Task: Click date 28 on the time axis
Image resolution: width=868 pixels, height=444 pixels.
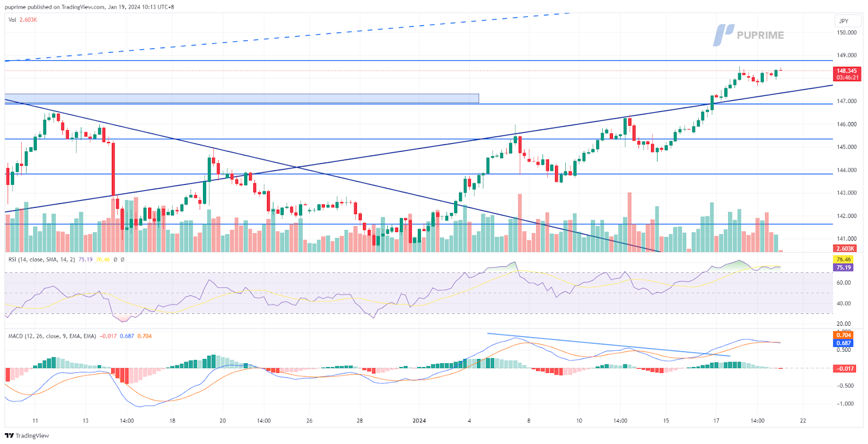Action: [x=360, y=421]
